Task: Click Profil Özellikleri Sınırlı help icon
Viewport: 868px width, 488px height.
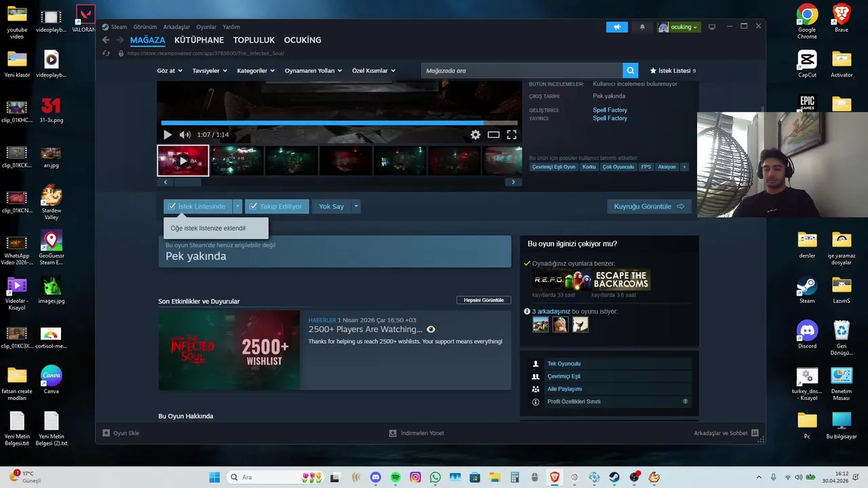Action: coord(685,402)
